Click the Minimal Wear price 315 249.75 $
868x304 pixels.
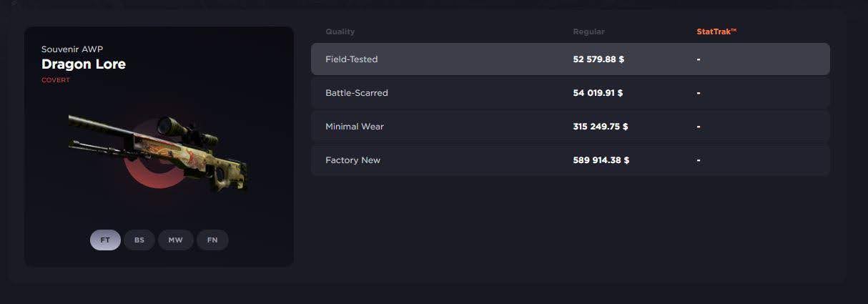pos(601,127)
